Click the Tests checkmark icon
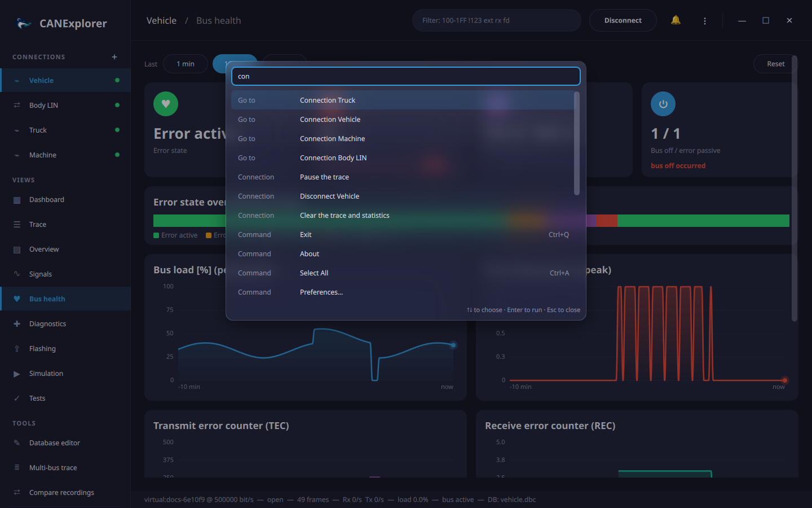812x508 pixels. [x=17, y=398]
